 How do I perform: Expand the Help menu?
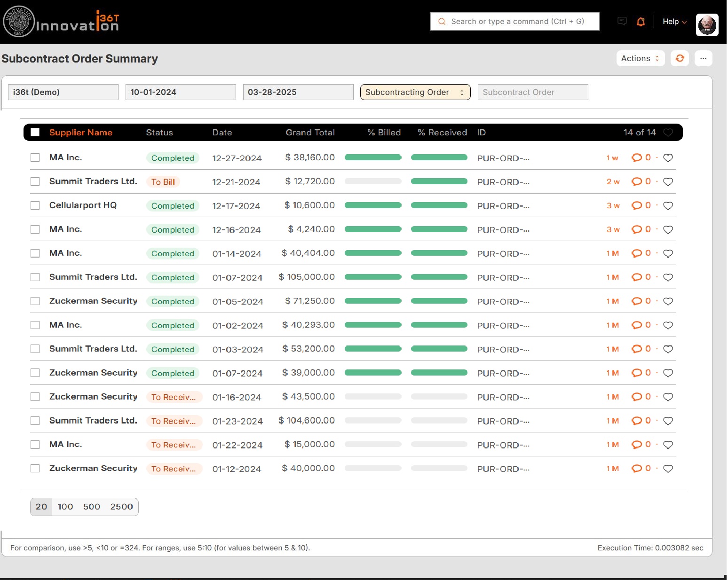[x=674, y=22]
